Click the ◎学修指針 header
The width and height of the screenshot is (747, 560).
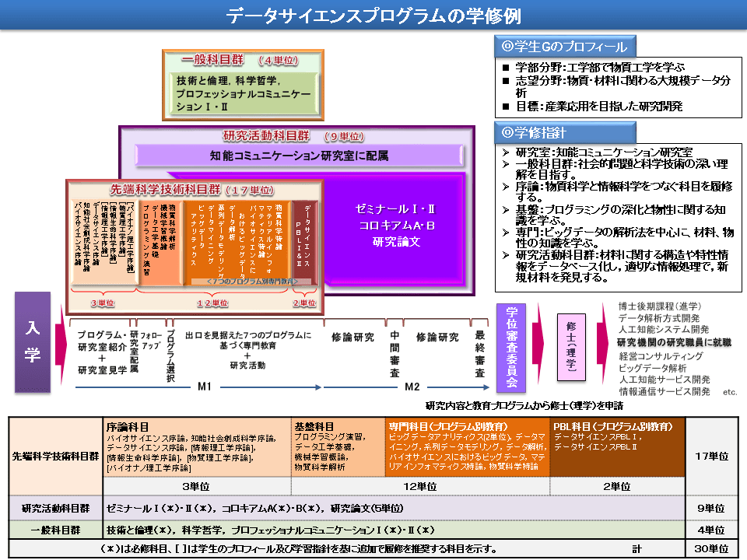(565, 132)
